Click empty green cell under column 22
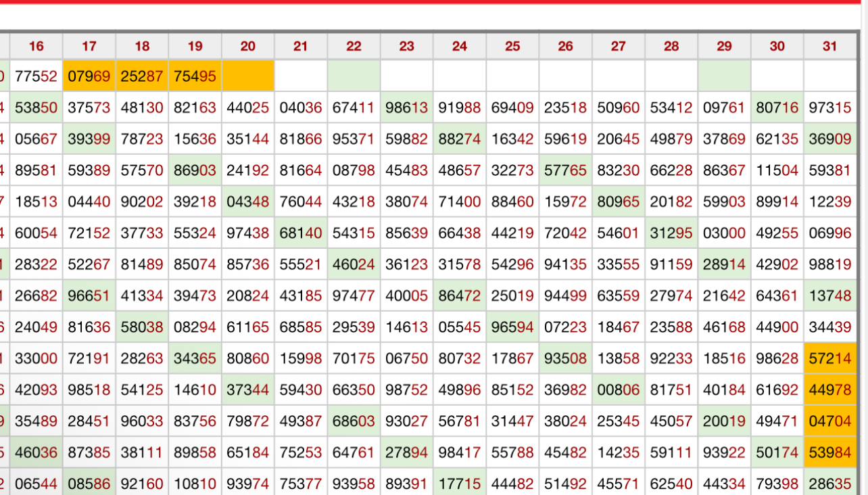 click(354, 76)
